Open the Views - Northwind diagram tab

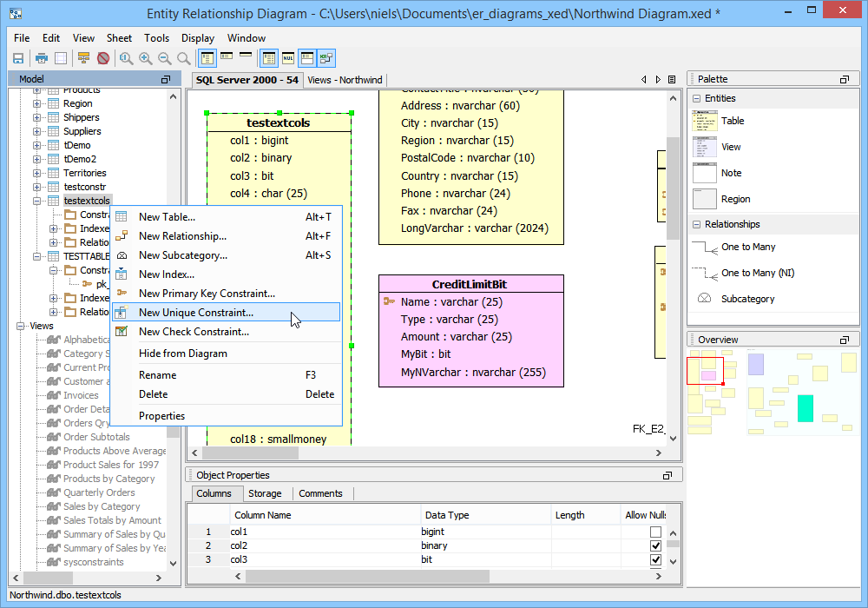point(345,80)
